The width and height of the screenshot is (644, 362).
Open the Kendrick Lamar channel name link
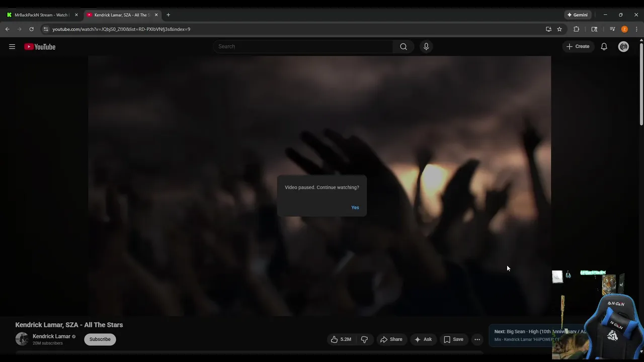[51, 336]
